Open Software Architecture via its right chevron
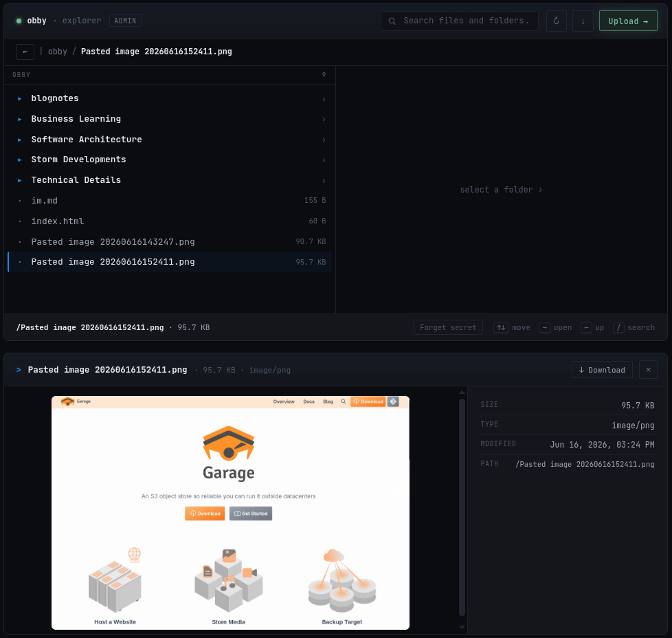 click(324, 140)
